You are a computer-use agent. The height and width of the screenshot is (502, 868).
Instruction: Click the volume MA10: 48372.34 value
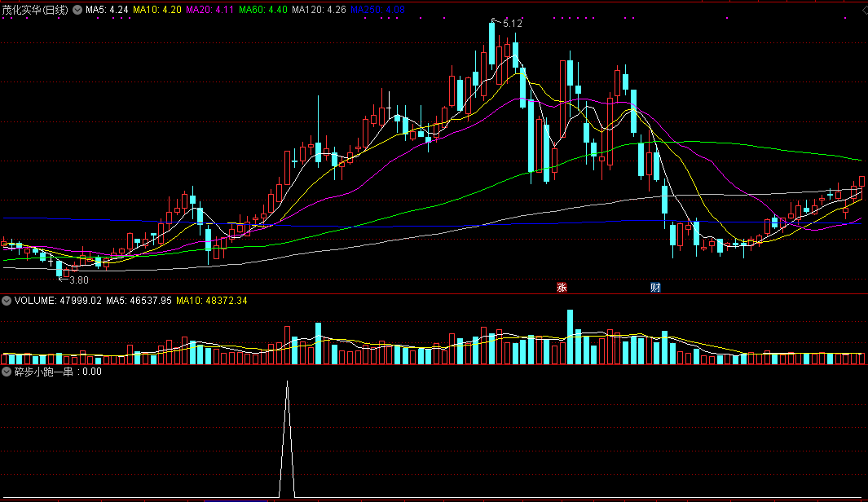pyautogui.click(x=211, y=301)
